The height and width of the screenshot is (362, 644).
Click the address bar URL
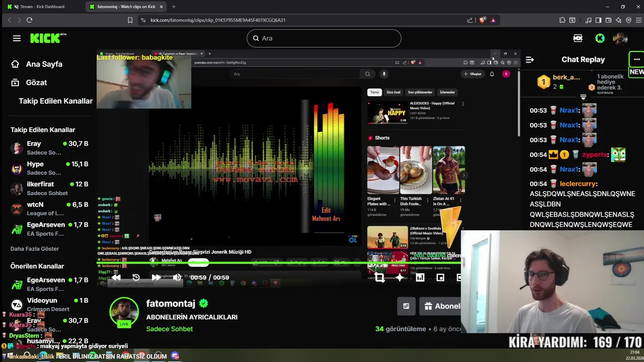pyautogui.click(x=218, y=20)
